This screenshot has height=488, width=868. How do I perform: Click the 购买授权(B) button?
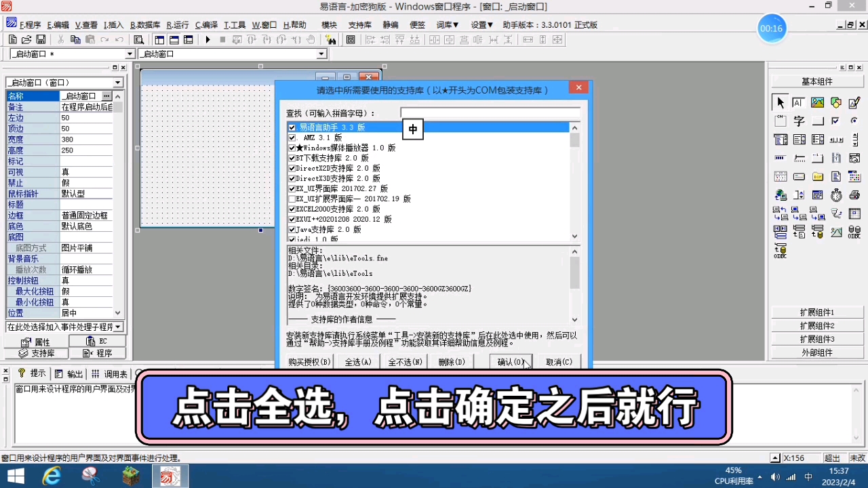309,362
